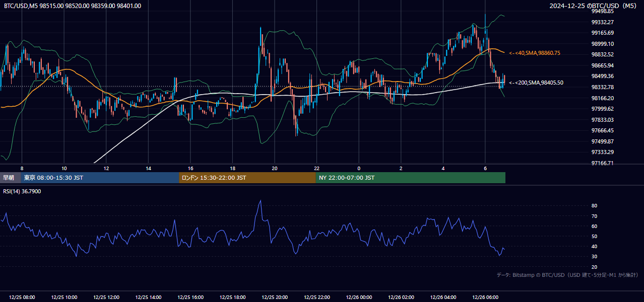Click the 早朝 session block
Viewport: 644px width, 302px height.
tap(10, 178)
